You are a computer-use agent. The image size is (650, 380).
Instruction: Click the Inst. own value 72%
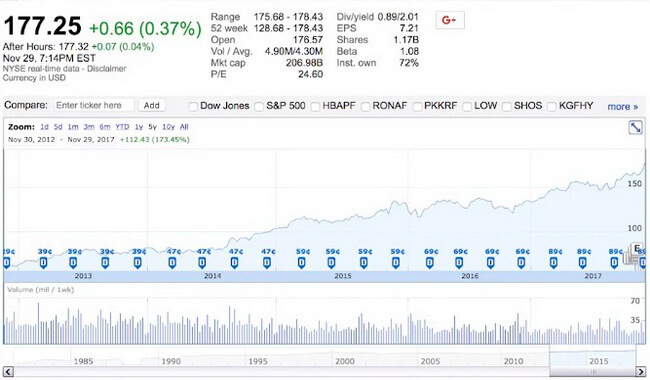pos(409,63)
